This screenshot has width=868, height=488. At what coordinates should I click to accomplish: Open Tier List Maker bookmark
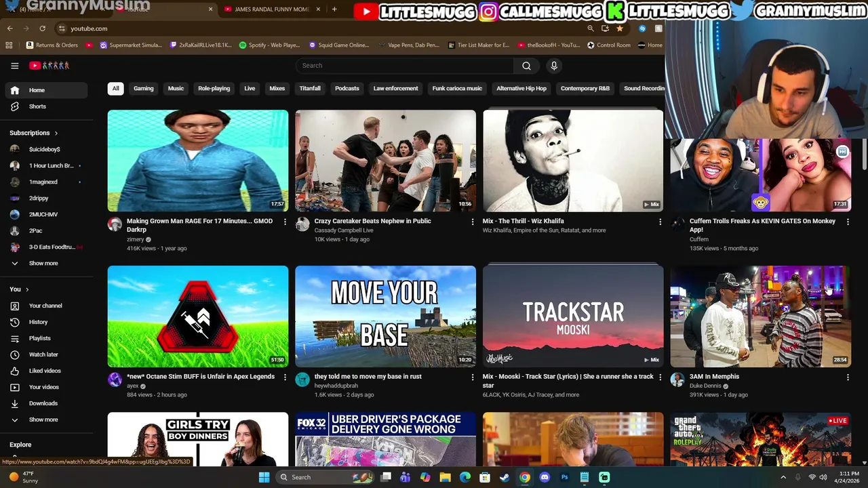click(x=479, y=45)
